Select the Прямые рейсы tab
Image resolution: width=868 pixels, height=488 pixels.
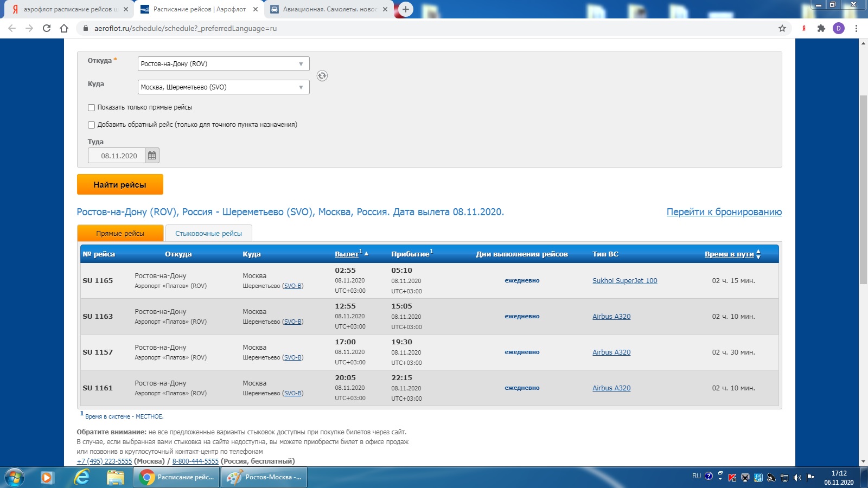pos(120,233)
